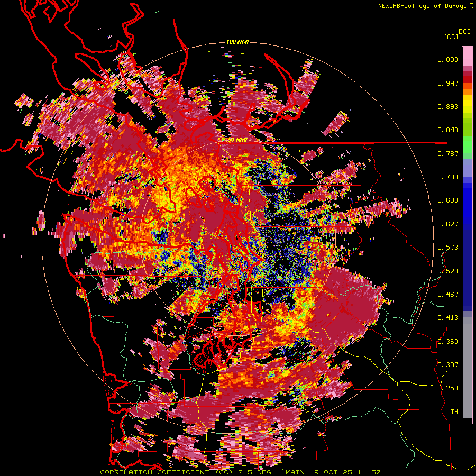This screenshot has height=476, width=476.
Task: Click the 50 NMI range ring label
Action: click(x=237, y=140)
